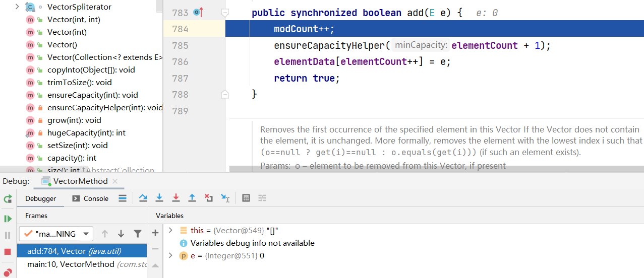The image size is (644, 278).
Task: Click the Pause Program icon
Action: [x=8, y=235]
